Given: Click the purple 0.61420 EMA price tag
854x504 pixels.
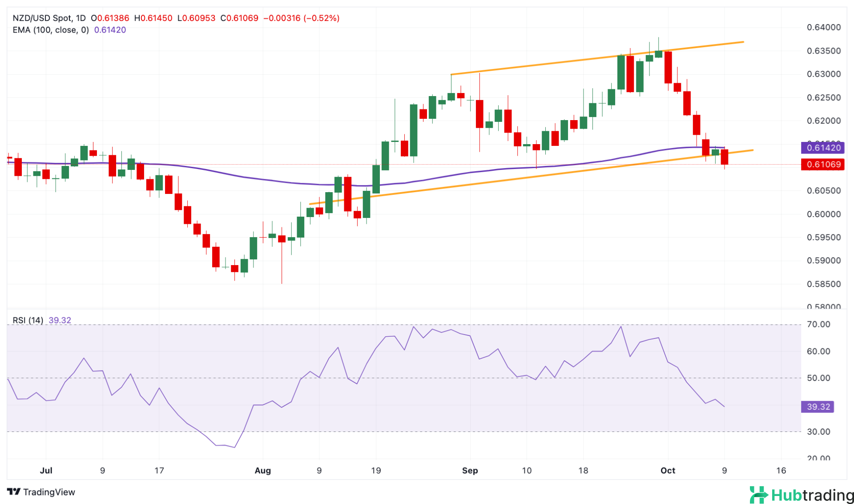Looking at the screenshot, I should [823, 148].
